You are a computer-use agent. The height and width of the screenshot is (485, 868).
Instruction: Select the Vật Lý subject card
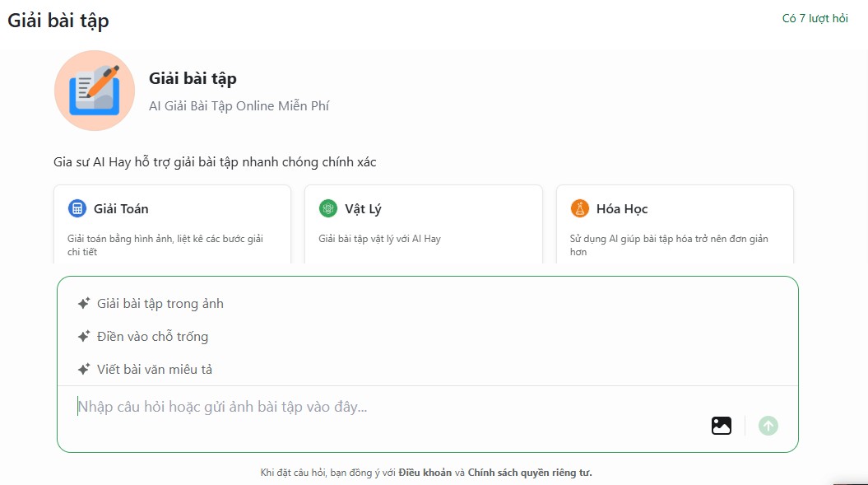[423, 224]
